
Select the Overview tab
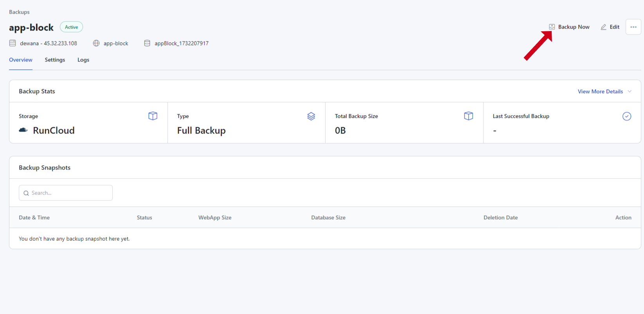(x=21, y=60)
